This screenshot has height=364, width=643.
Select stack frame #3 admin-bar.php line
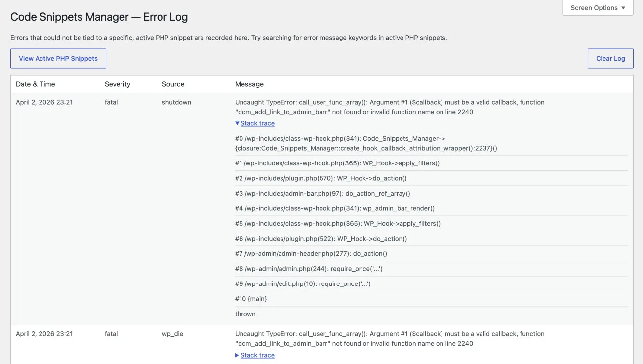click(322, 193)
